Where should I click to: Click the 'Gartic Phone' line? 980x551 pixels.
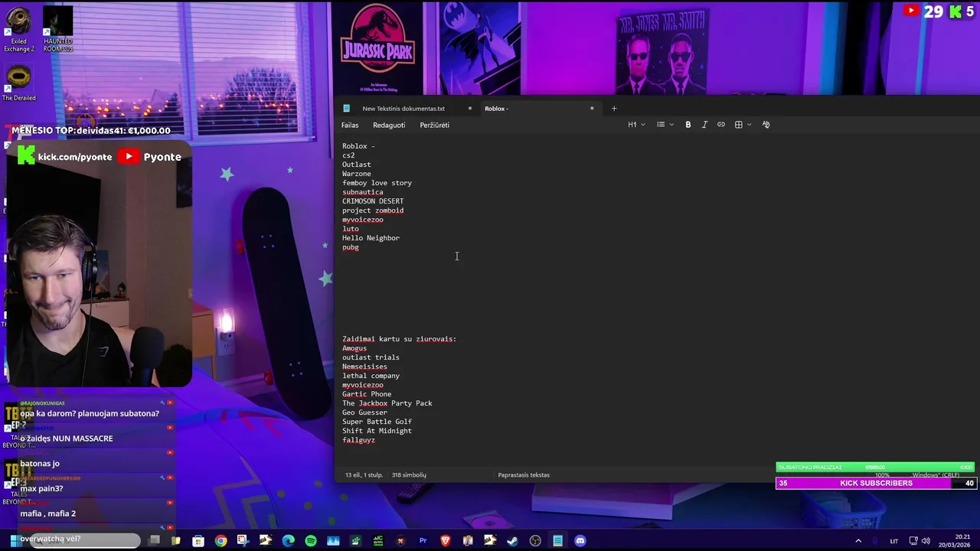367,394
